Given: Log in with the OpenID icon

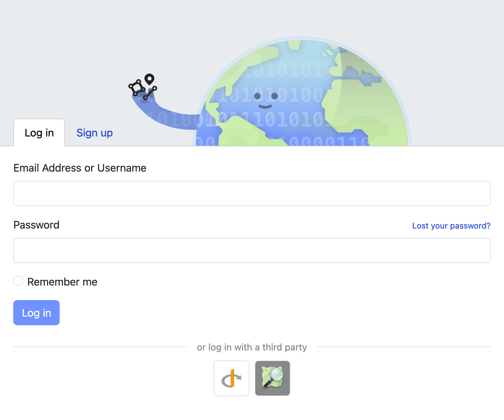Looking at the screenshot, I should [231, 378].
